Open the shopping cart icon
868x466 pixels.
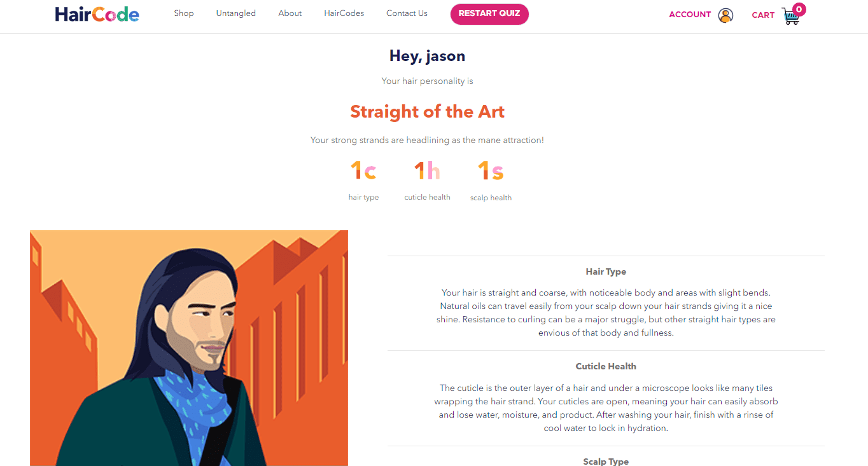[790, 17]
